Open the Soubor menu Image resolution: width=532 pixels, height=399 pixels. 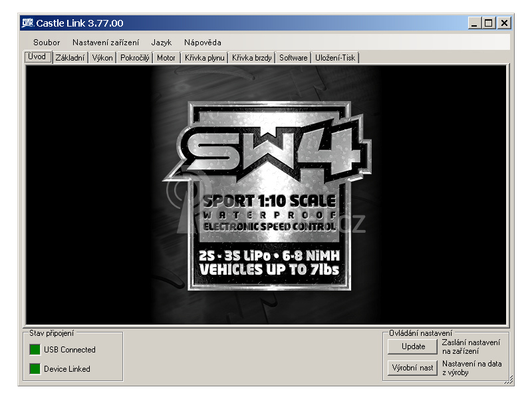[x=47, y=43]
